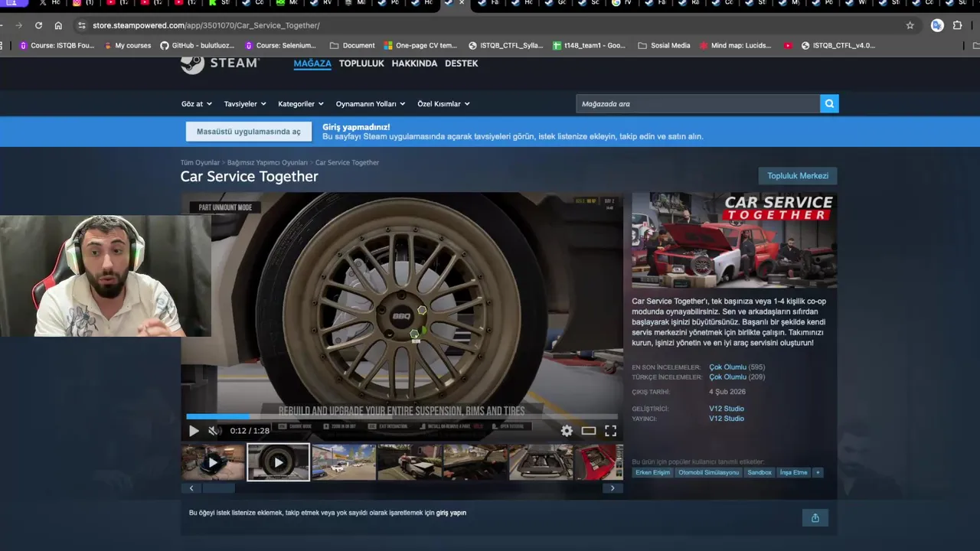This screenshot has width=980, height=551.
Task: Open Mind map: Lucids... bookmark
Action: tap(736, 45)
